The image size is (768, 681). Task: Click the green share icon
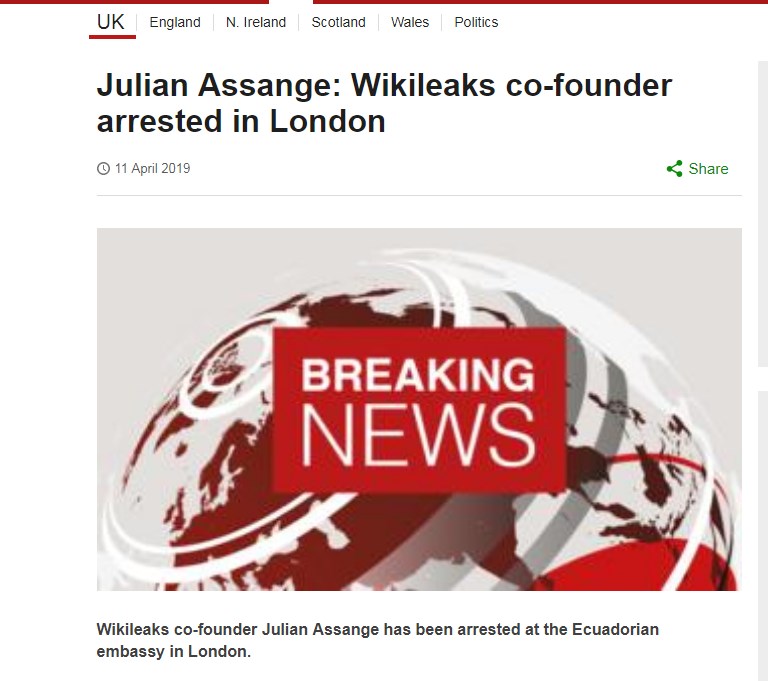pos(674,169)
